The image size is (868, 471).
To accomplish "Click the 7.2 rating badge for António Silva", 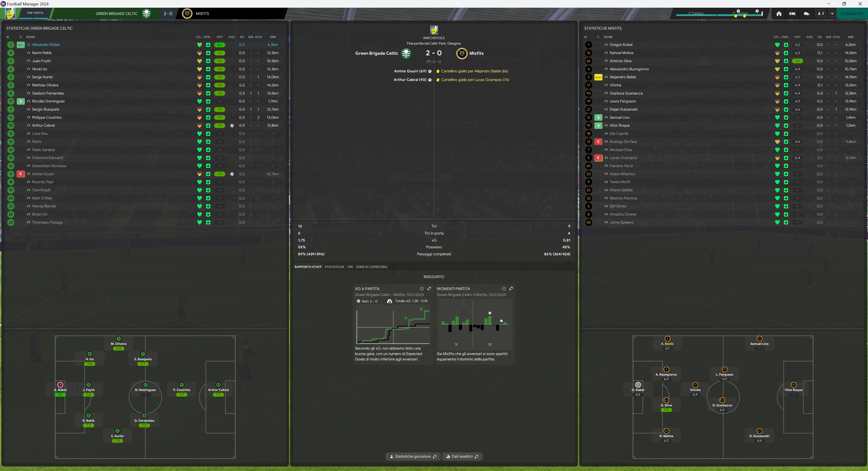I will click(797, 61).
